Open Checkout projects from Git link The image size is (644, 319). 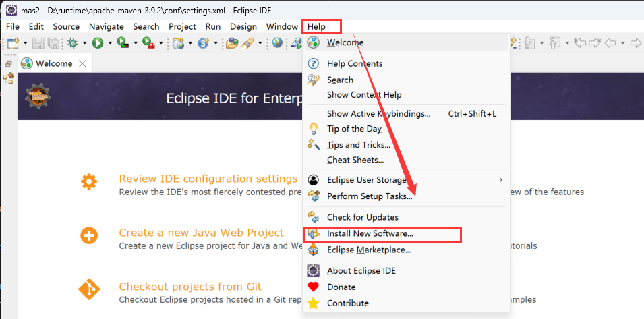(190, 287)
